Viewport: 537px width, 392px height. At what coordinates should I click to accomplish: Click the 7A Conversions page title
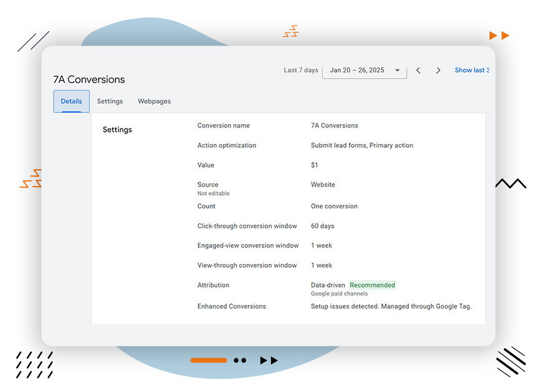coord(89,80)
